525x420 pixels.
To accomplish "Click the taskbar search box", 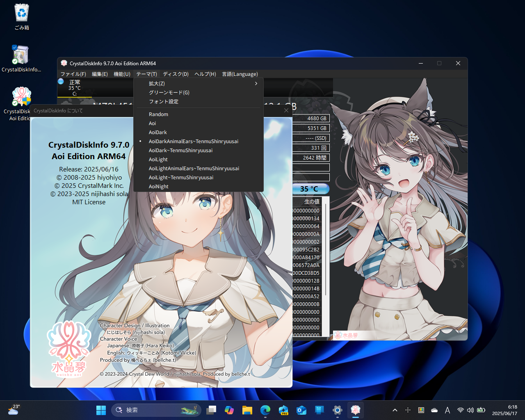I will [156, 410].
